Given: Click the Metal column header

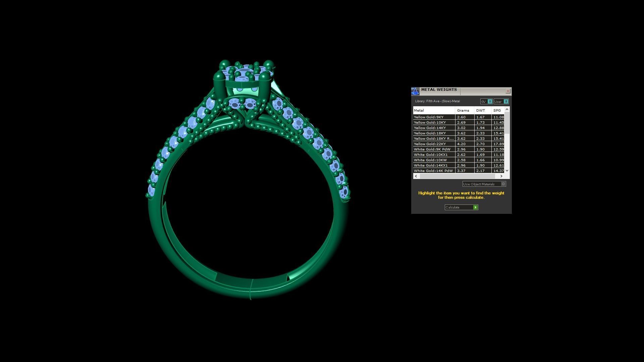Looking at the screenshot, I should click(434, 110).
